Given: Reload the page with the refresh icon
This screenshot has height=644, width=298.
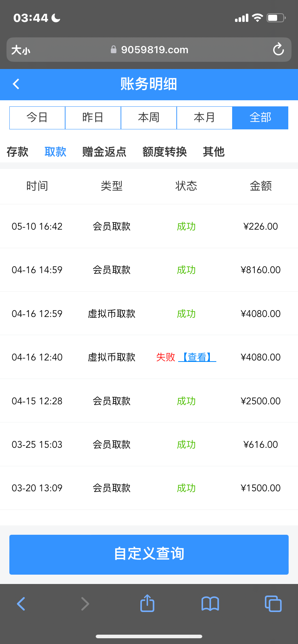Looking at the screenshot, I should click(278, 50).
